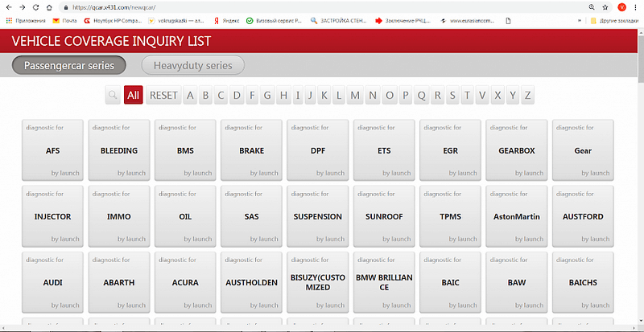Open the Почта bookmark
The width and height of the screenshot is (644, 332).
click(x=65, y=21)
